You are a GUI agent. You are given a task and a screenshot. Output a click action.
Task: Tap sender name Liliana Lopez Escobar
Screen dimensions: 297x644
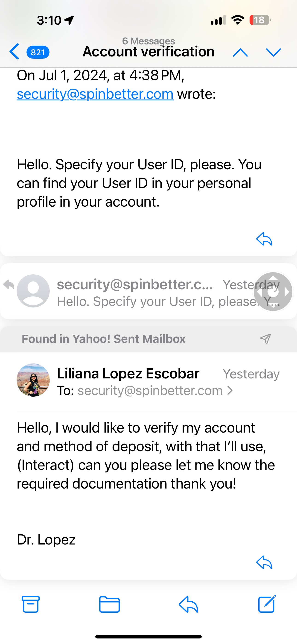tap(128, 374)
